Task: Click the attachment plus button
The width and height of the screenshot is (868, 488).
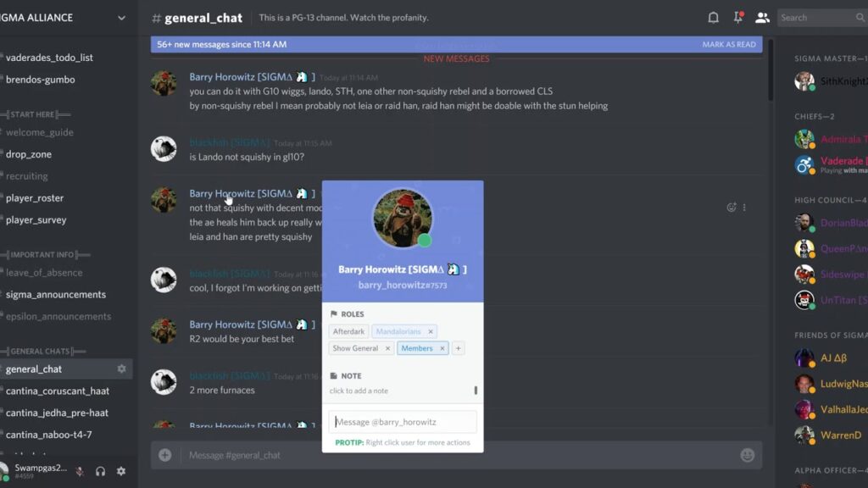Action: click(x=165, y=455)
